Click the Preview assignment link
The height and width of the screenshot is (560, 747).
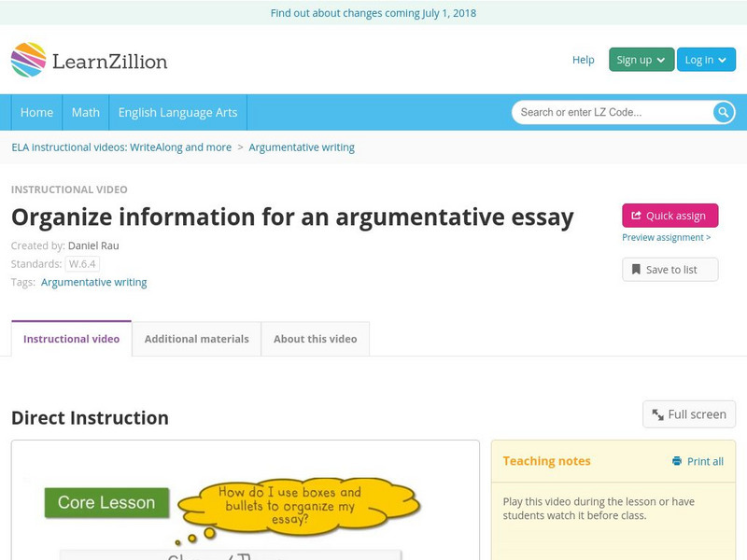(x=666, y=237)
